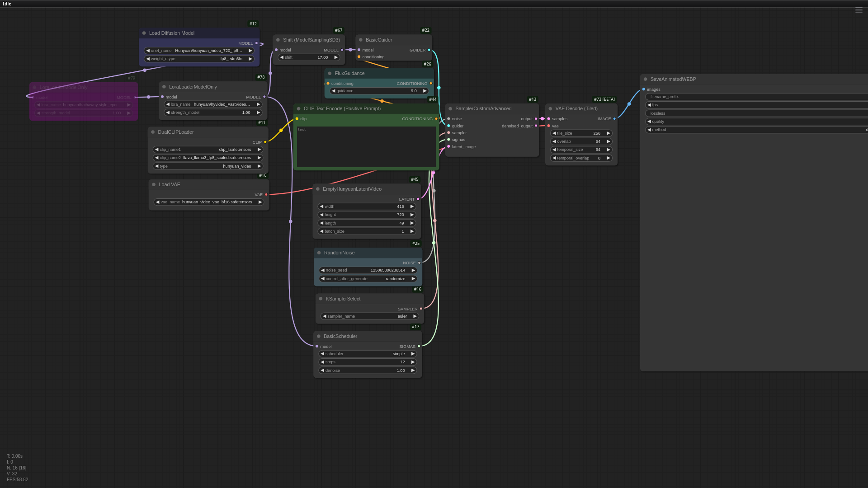Collapse the Load Diffusion Model node dot
868x488 pixels.
[x=144, y=33]
